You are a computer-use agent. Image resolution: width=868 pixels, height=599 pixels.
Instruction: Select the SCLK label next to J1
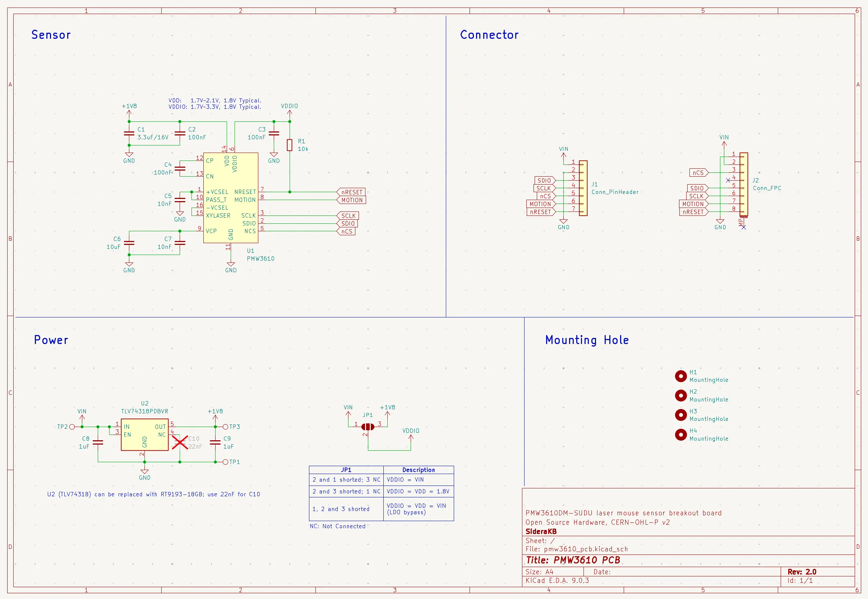tap(543, 189)
